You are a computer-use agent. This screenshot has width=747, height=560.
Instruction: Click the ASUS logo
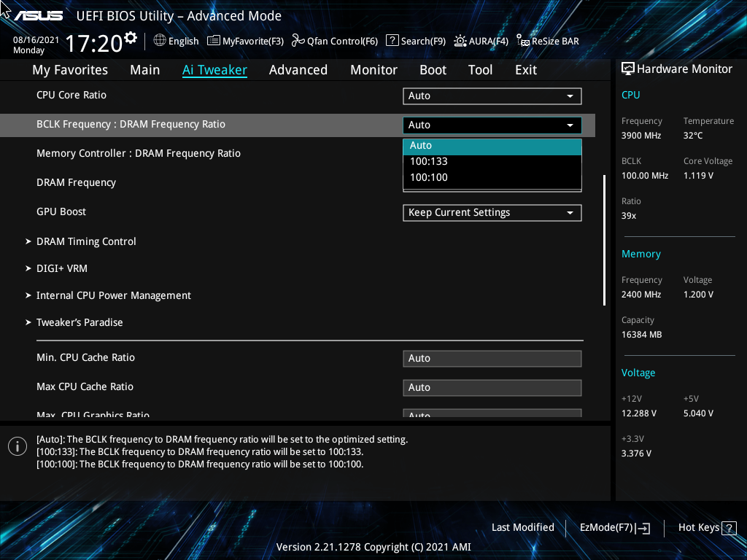click(38, 16)
